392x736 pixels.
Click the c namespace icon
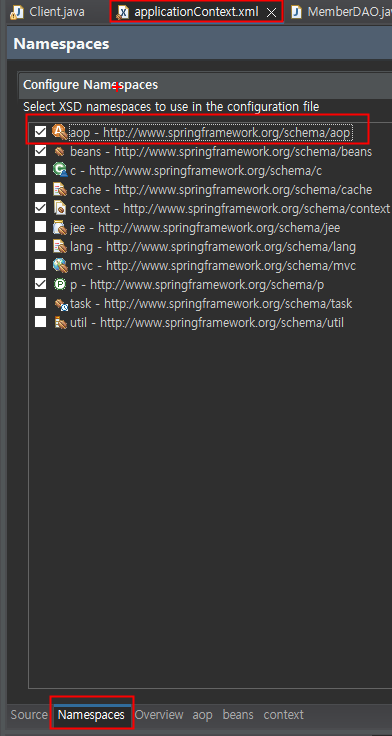tap(60, 170)
